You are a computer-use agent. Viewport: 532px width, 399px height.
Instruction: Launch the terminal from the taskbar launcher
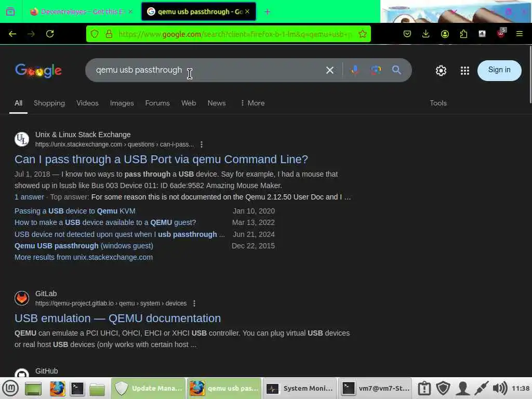(77, 389)
